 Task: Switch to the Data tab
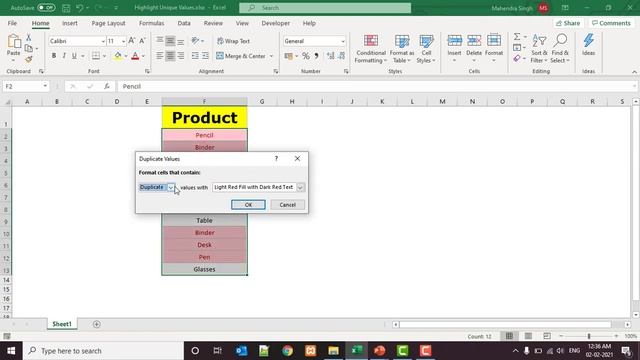coord(184,23)
